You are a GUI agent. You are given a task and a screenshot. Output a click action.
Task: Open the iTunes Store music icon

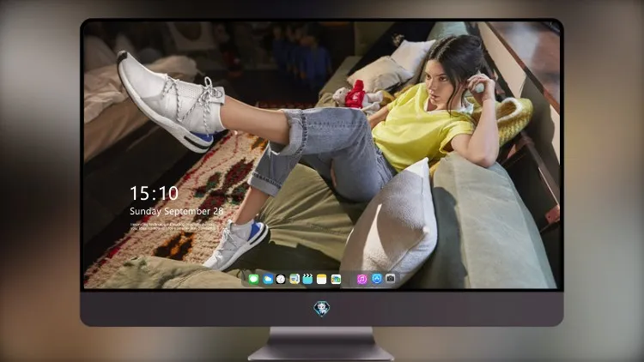[361, 280]
